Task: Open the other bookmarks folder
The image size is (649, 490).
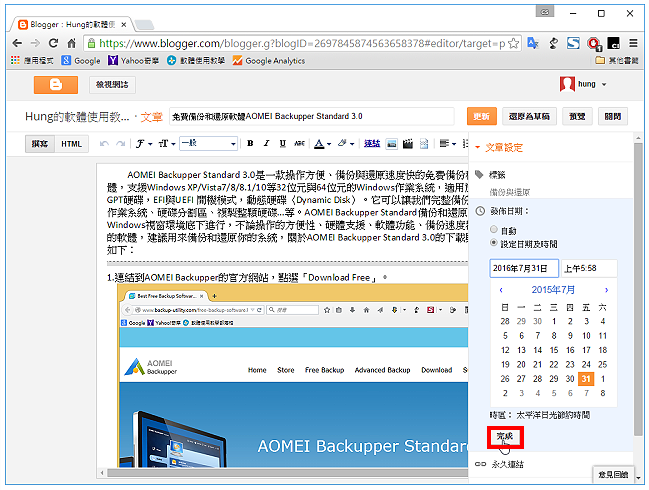Action: tap(617, 60)
